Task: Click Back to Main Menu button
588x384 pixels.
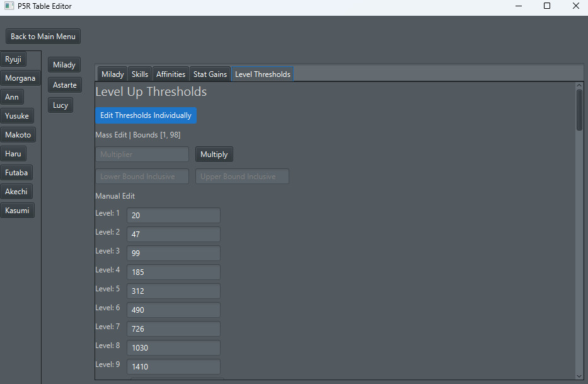Action: (43, 37)
